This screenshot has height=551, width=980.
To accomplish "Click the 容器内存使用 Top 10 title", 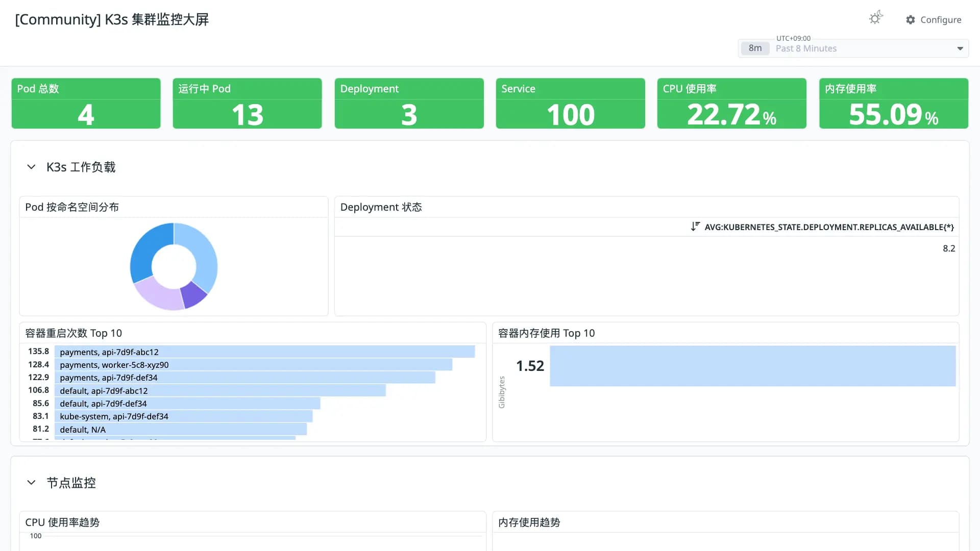I will [546, 333].
